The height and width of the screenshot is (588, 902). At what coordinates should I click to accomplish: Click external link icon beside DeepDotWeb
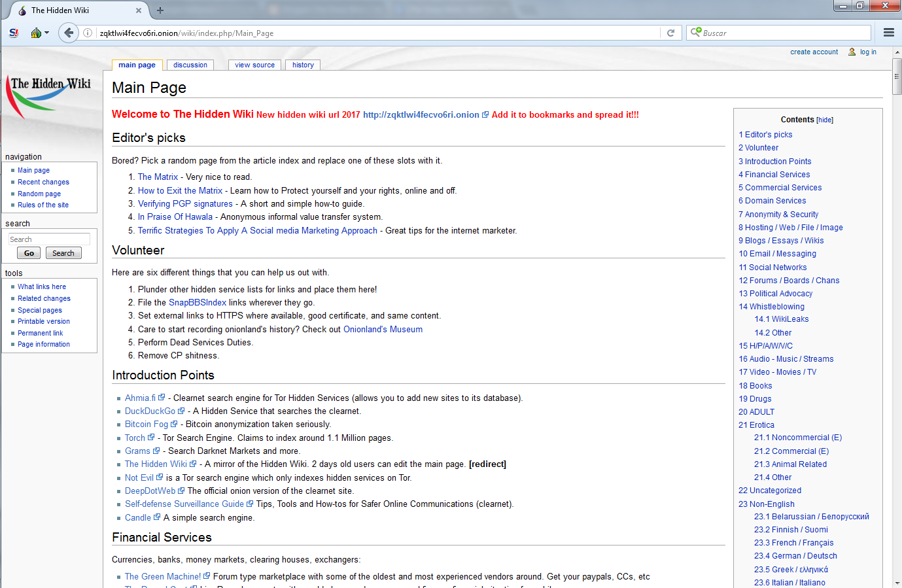[181, 491]
